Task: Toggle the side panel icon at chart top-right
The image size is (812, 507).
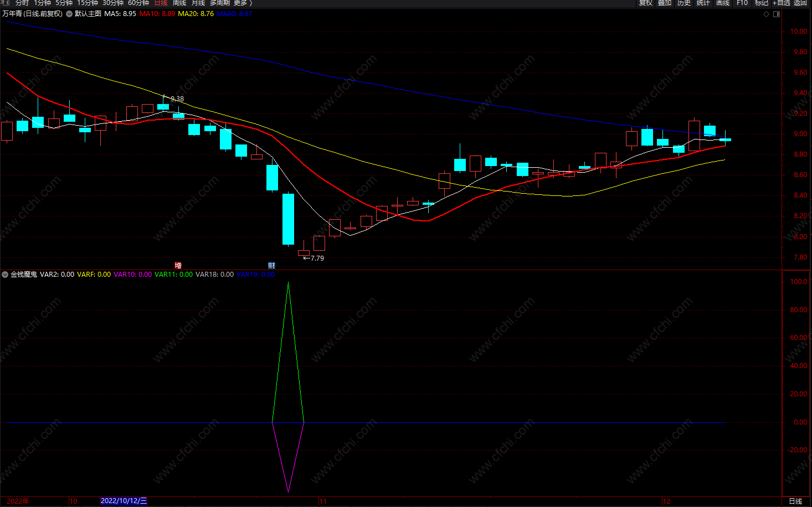Action: click(x=777, y=14)
